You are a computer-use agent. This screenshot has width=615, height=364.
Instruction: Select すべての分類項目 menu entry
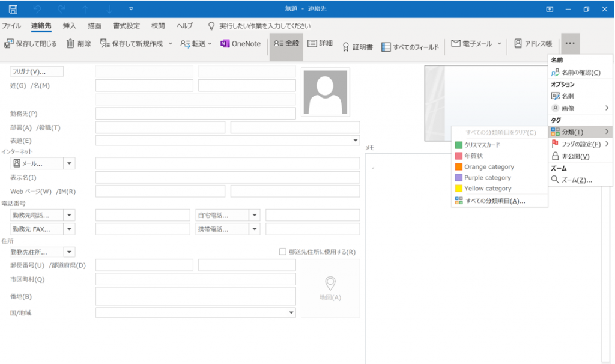click(x=494, y=201)
